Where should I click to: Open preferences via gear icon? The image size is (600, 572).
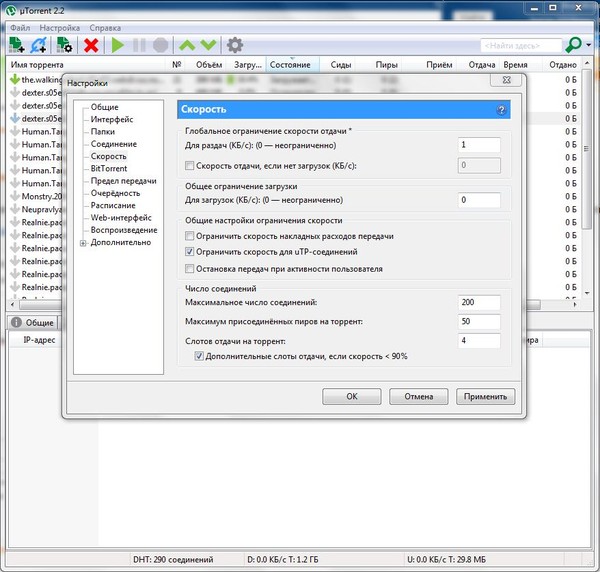[x=235, y=45]
